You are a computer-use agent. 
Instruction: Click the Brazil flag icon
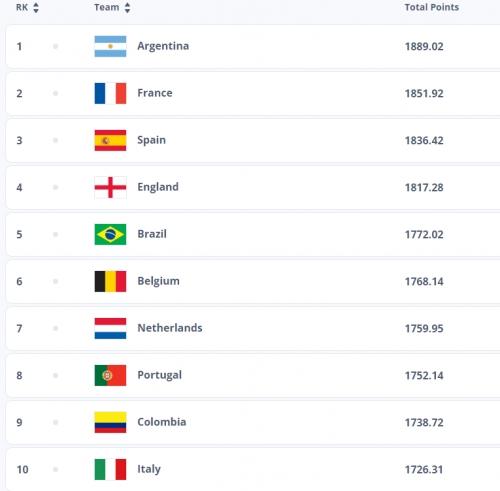tap(110, 234)
